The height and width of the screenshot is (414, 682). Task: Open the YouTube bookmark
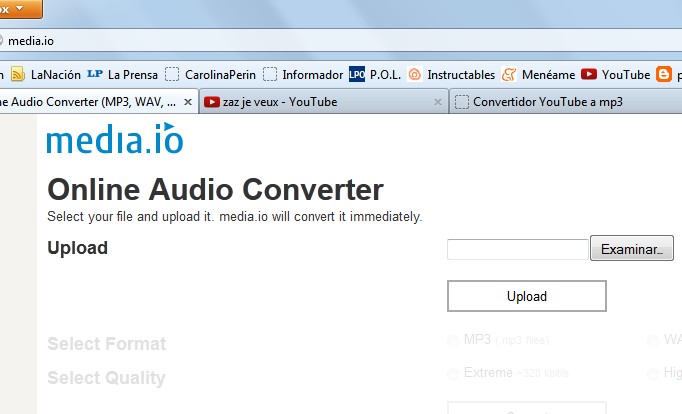pos(615,75)
